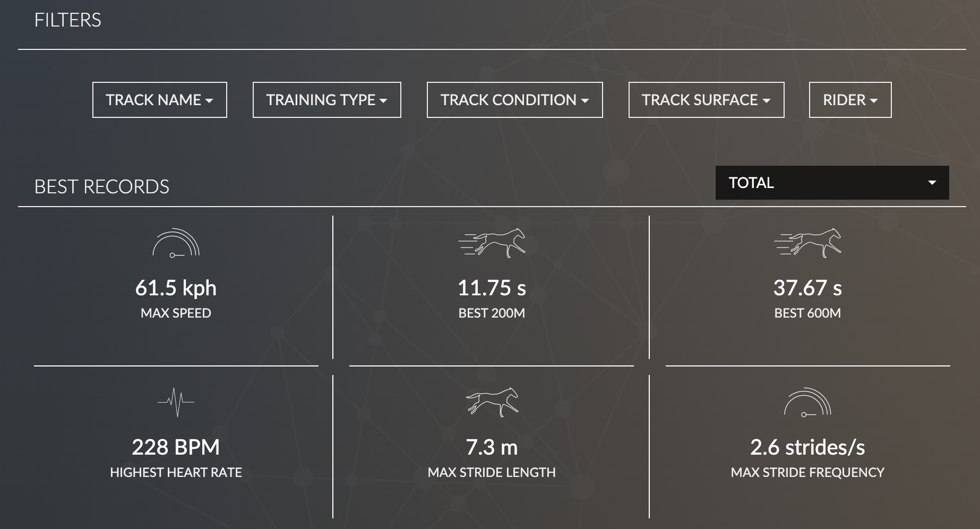The width and height of the screenshot is (980, 529).
Task: Click the Best Records section heading
Action: coord(102,187)
